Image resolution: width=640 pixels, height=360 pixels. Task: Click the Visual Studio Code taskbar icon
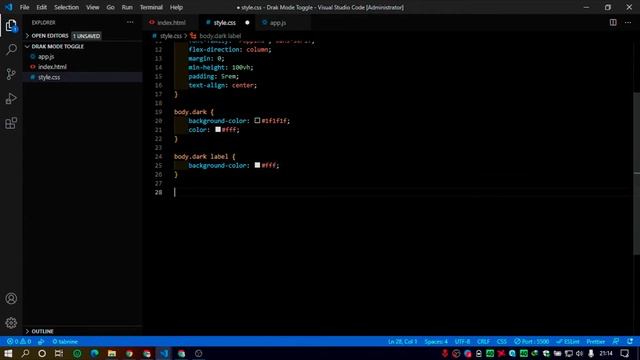click(164, 353)
